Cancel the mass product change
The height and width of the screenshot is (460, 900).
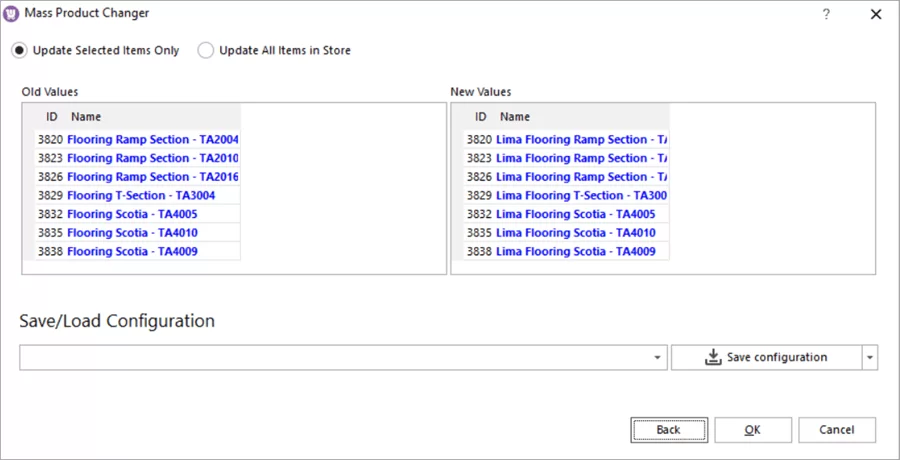(x=837, y=430)
